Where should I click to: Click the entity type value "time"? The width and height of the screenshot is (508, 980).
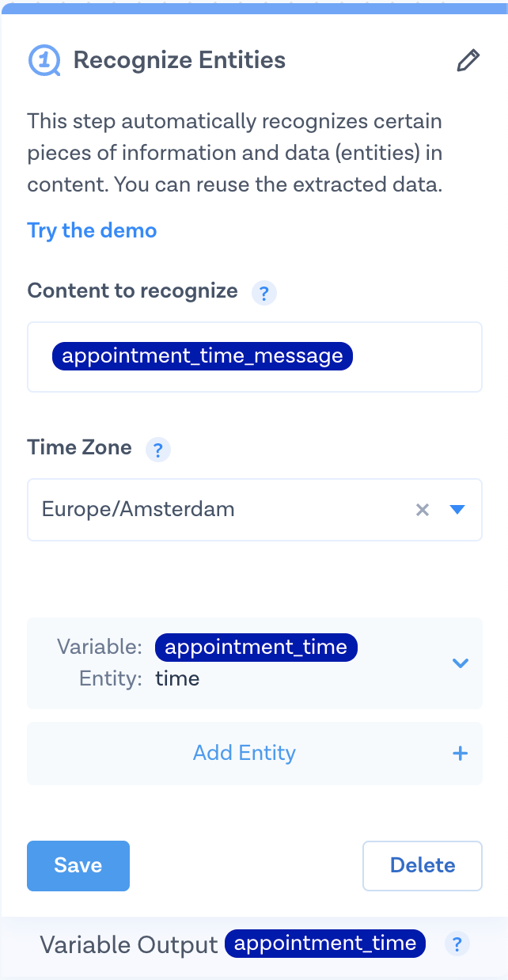point(177,678)
